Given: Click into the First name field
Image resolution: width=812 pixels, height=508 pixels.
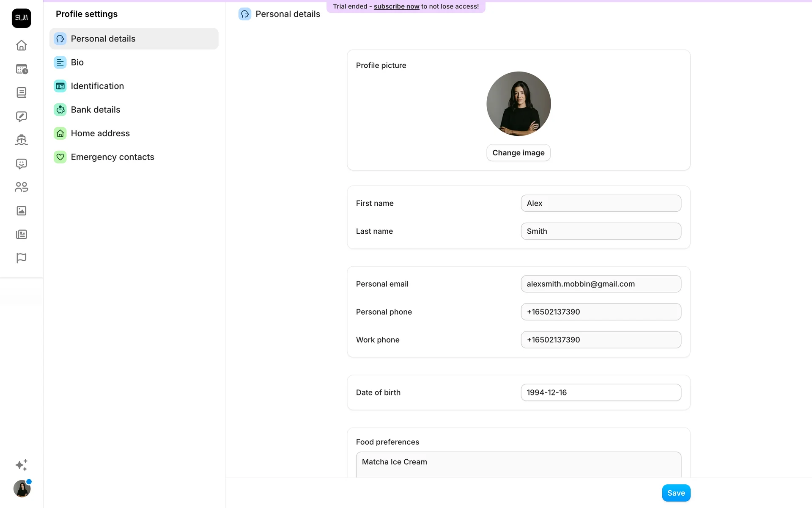Looking at the screenshot, I should tap(601, 203).
